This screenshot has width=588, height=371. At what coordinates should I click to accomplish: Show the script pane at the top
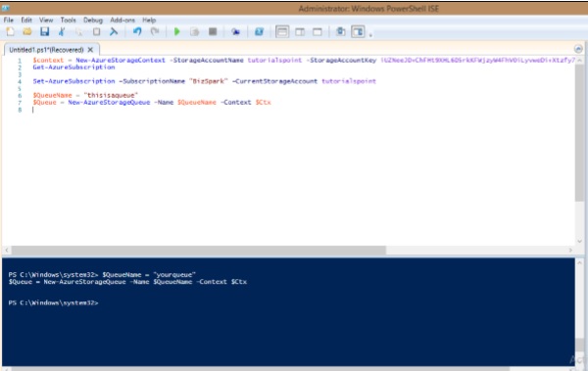pos(282,32)
